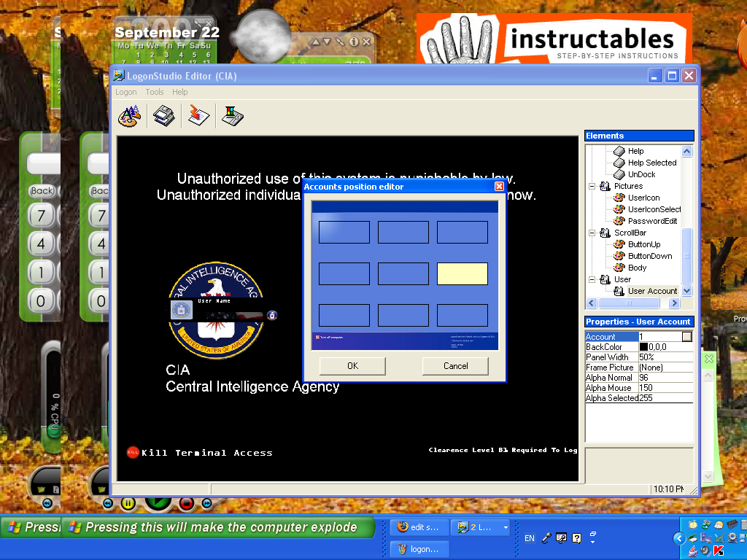Screen dimensions: 747x560
Task: Select the Frame Picture (None) value
Action: [x=665, y=367]
